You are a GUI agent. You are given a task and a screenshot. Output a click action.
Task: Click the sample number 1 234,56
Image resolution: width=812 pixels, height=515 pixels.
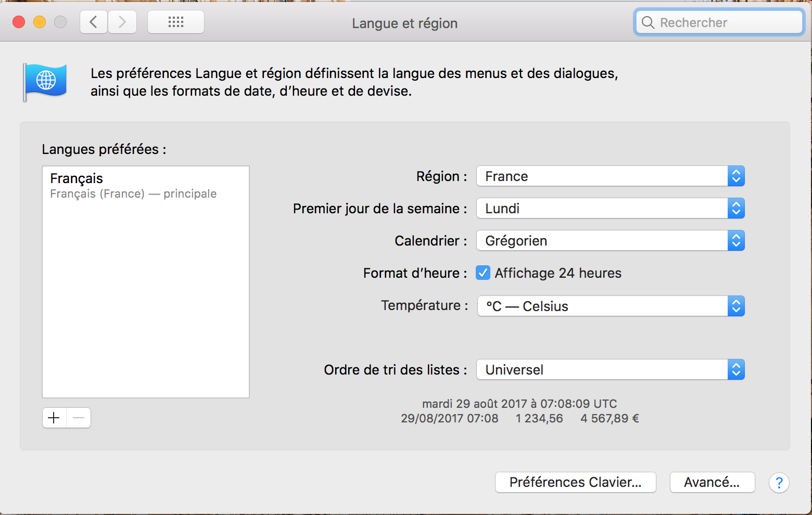click(539, 418)
